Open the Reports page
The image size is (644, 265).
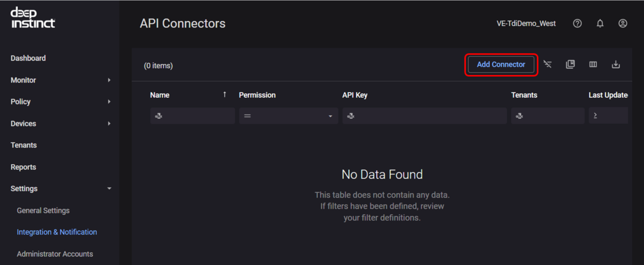coord(23,167)
